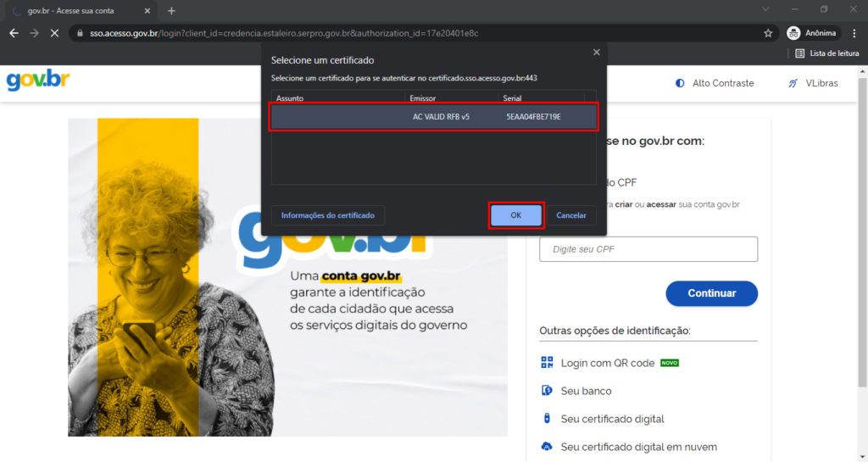Screen dimensions: 868x462
Task: Click the padlock site info icon
Action: coord(80,33)
